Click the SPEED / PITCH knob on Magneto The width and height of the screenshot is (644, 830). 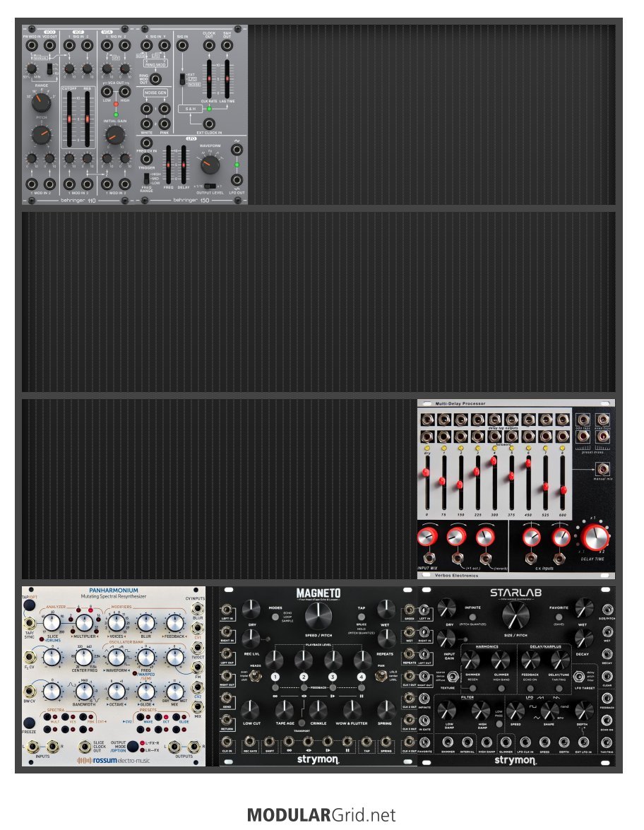318,615
